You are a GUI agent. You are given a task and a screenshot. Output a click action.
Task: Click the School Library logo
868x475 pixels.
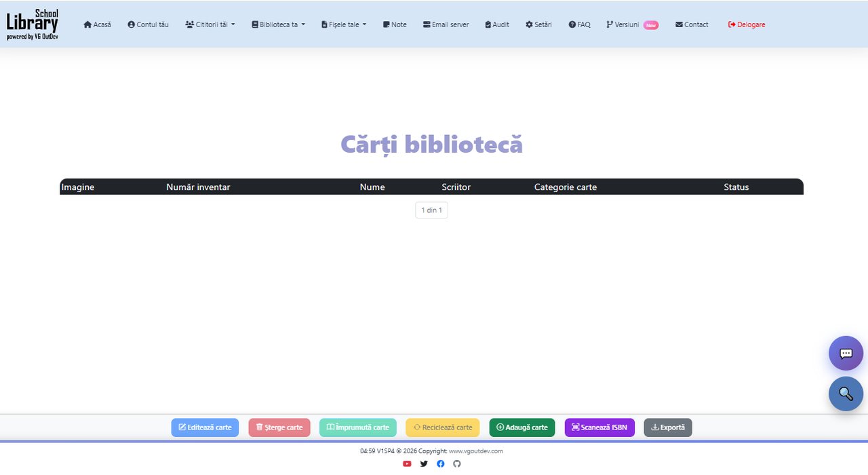point(33,24)
